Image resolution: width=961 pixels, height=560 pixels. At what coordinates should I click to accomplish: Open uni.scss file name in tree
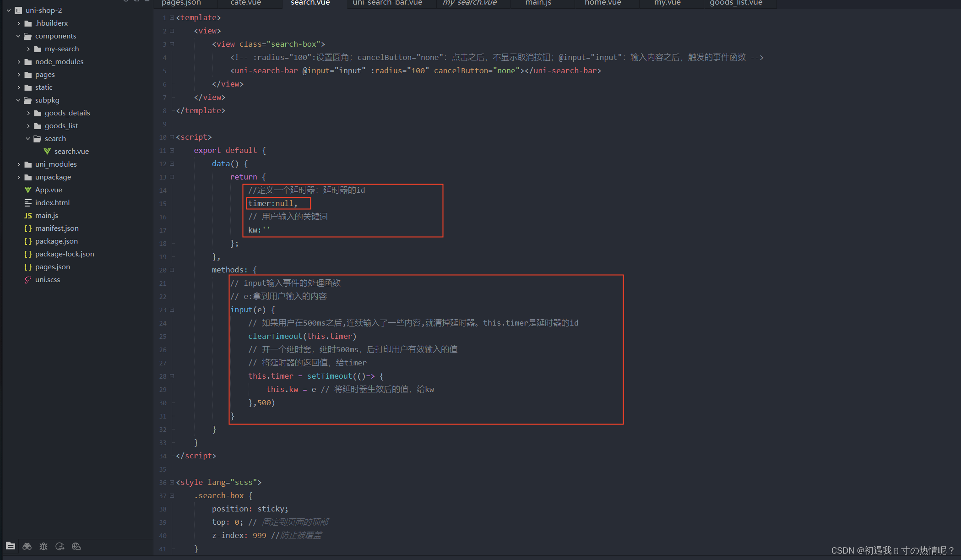(x=48, y=279)
